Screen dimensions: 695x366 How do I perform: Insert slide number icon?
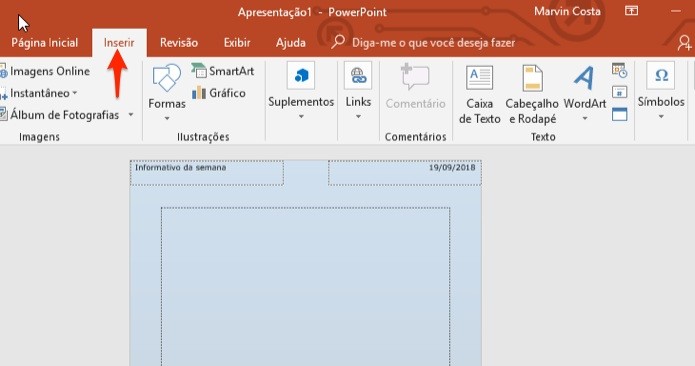[620, 92]
